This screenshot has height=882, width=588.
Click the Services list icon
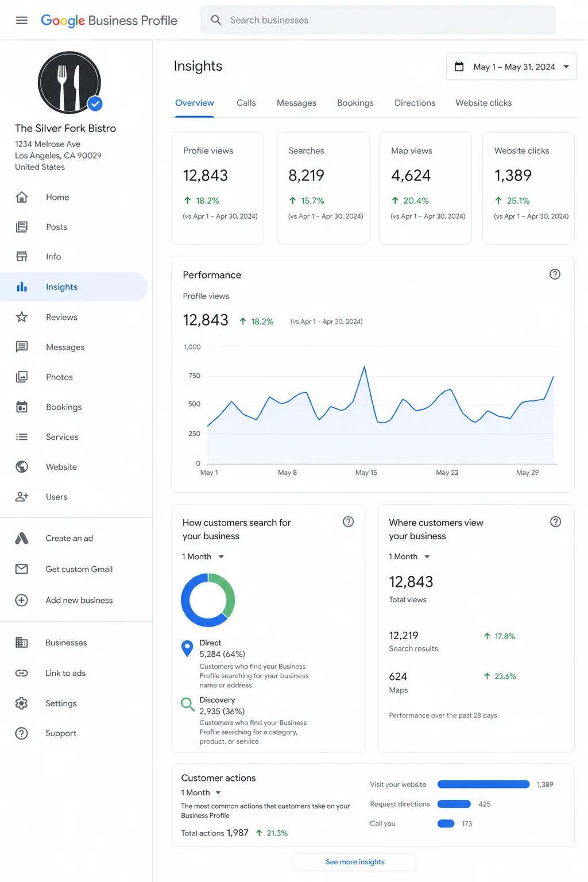[22, 437]
